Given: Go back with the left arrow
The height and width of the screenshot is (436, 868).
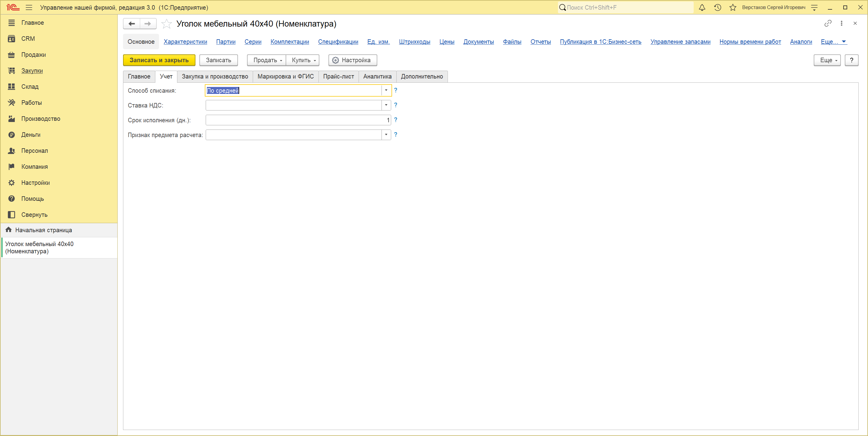Looking at the screenshot, I should (x=132, y=24).
